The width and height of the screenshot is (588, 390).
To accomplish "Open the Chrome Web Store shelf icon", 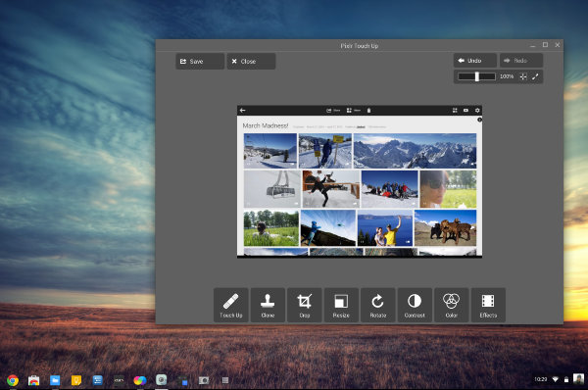I will coord(33,380).
